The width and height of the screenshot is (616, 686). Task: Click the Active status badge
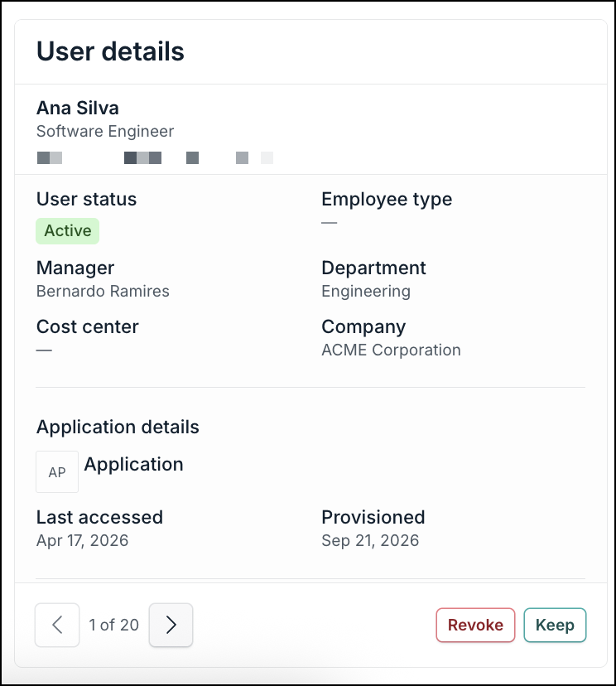(68, 230)
